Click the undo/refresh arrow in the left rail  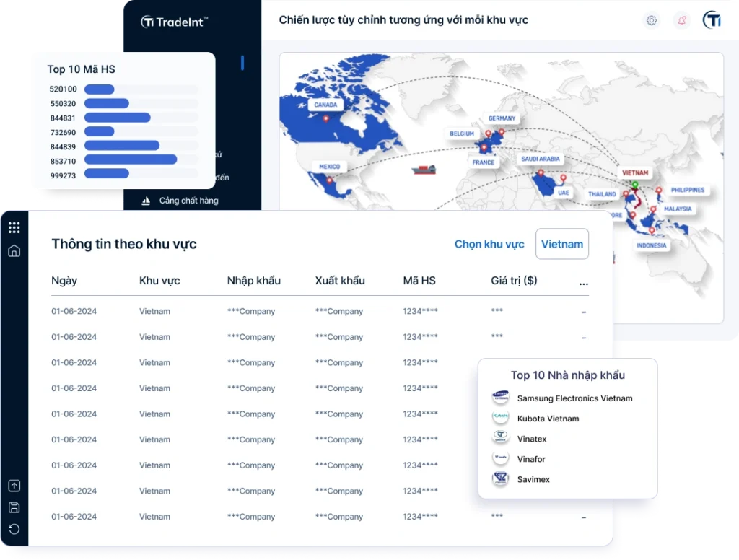[14, 529]
